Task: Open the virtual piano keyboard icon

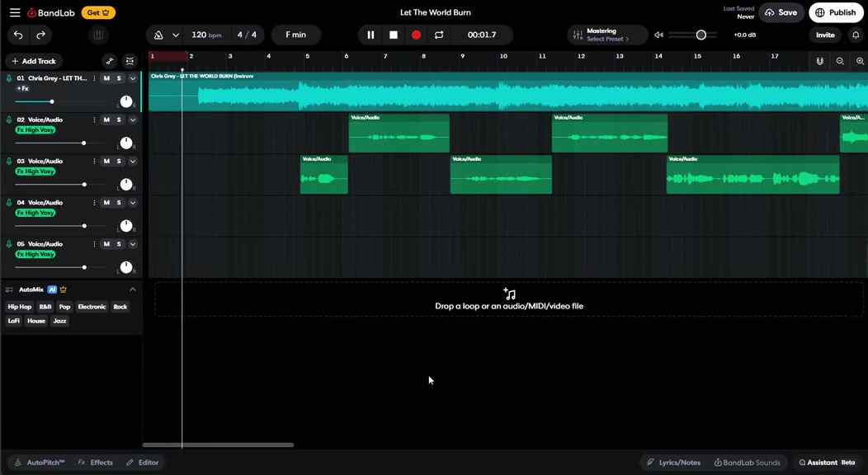Action: coord(98,35)
